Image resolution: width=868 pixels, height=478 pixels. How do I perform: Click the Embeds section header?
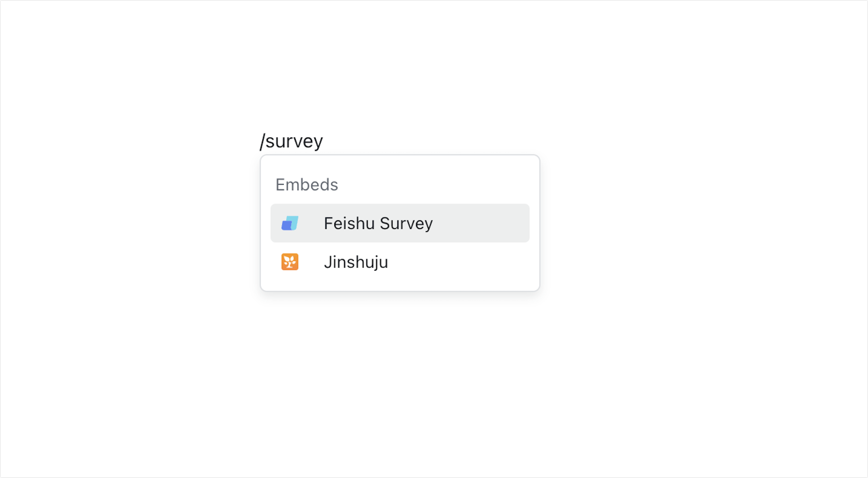point(307,184)
